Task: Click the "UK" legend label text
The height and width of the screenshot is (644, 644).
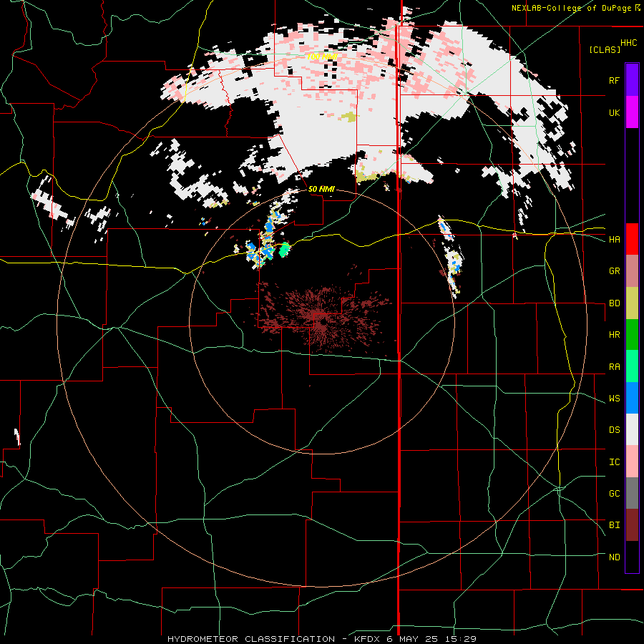Action: (x=614, y=112)
